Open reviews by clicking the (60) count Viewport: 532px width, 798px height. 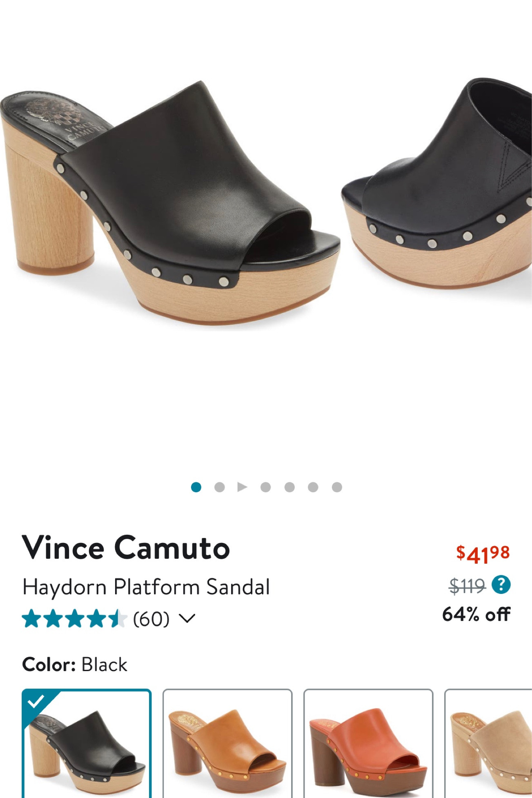coord(151,619)
